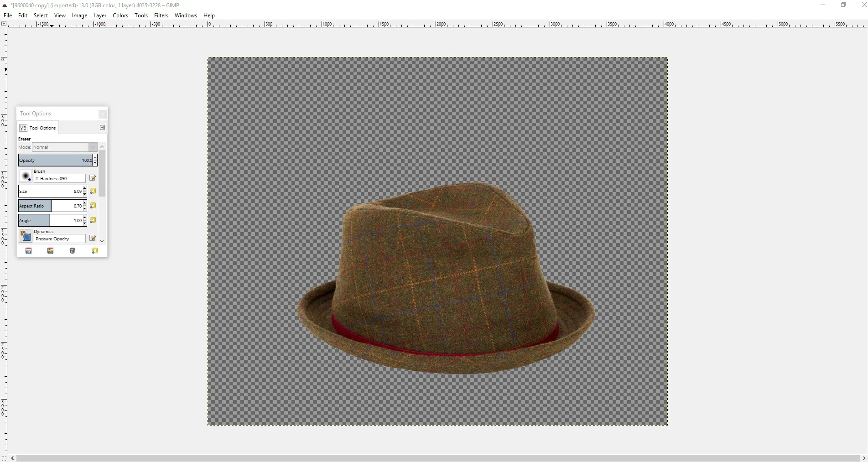Open the Pressure Opacity dynamics editor

tap(93, 238)
